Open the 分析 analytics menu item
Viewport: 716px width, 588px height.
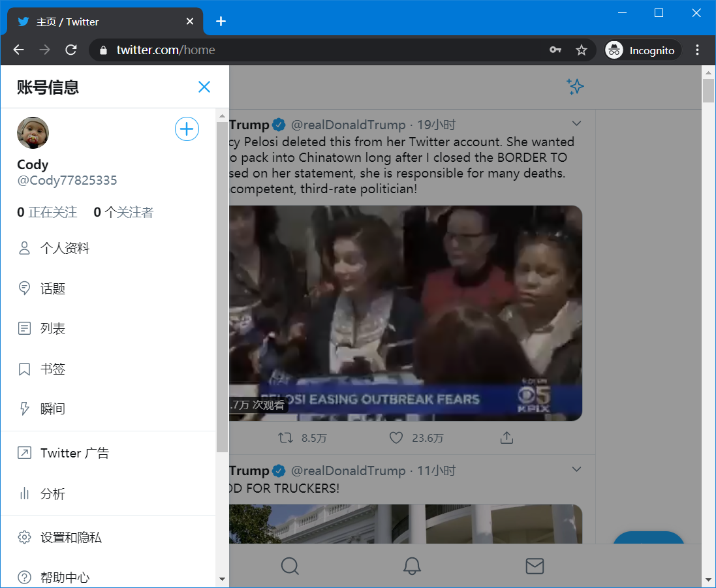[108, 493]
